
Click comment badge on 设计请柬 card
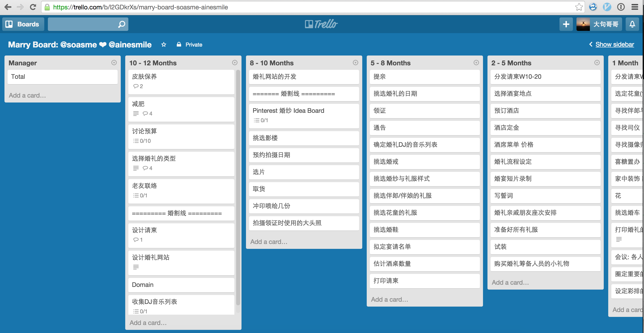click(x=138, y=240)
